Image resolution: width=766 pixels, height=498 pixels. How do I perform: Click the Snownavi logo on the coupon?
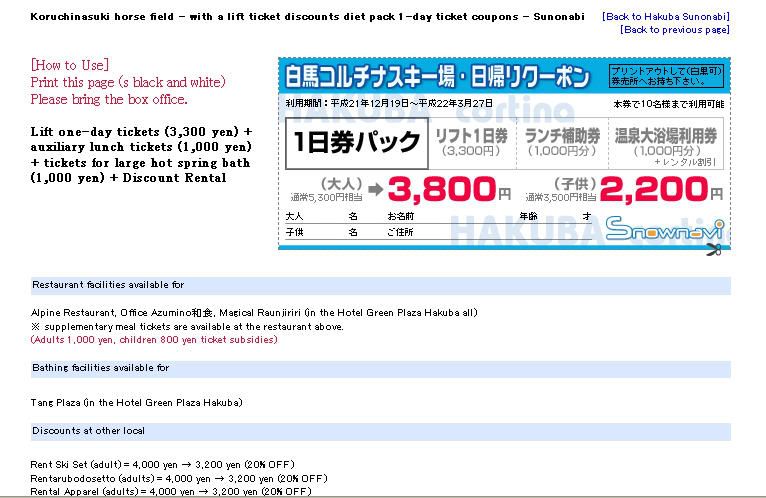[x=664, y=229]
